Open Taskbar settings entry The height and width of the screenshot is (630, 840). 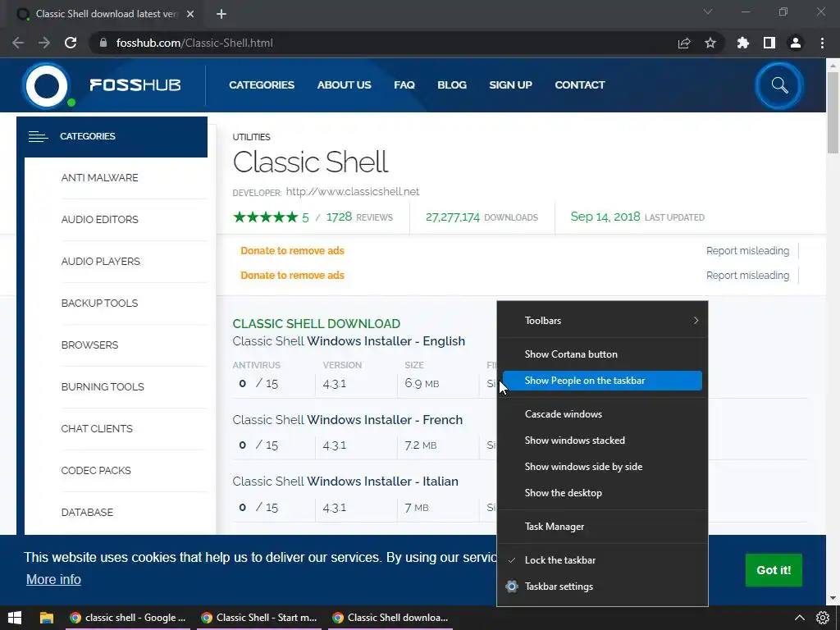coord(602,586)
